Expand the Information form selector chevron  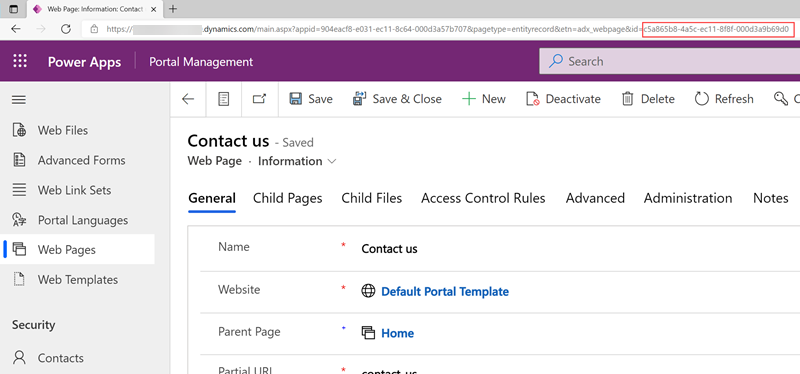(332, 161)
